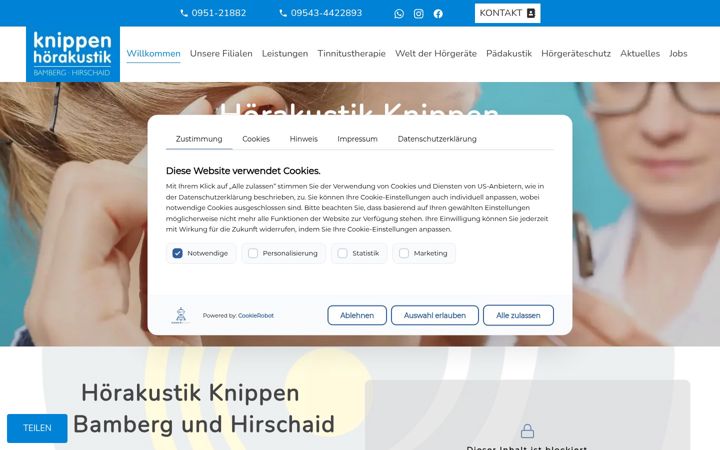
Task: Open the Willkommen menu item
Action: tap(153, 54)
